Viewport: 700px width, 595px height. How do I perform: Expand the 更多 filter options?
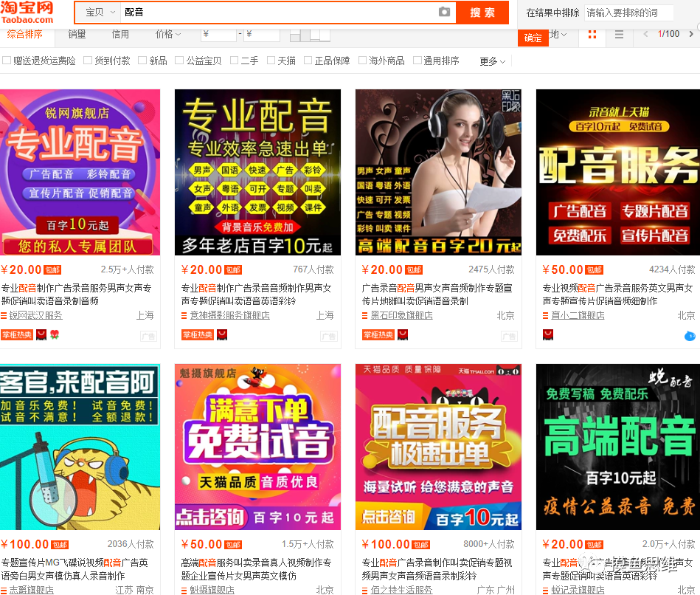[x=493, y=61]
